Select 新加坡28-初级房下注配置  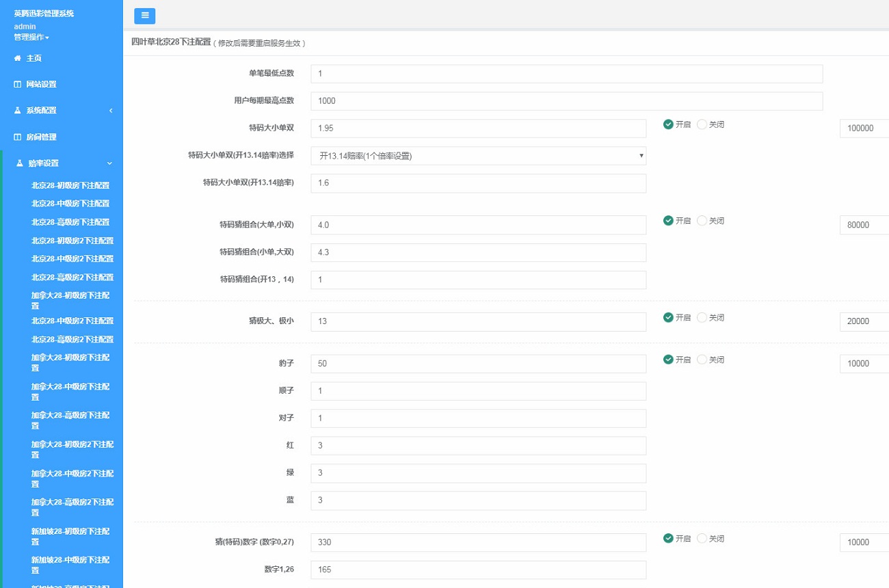pyautogui.click(x=68, y=536)
